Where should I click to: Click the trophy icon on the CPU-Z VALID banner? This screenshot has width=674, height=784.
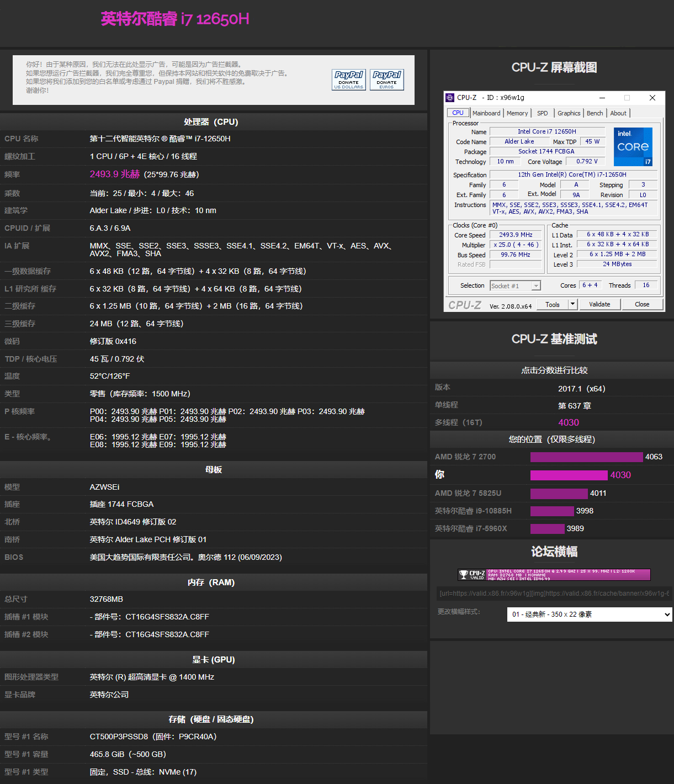(464, 574)
